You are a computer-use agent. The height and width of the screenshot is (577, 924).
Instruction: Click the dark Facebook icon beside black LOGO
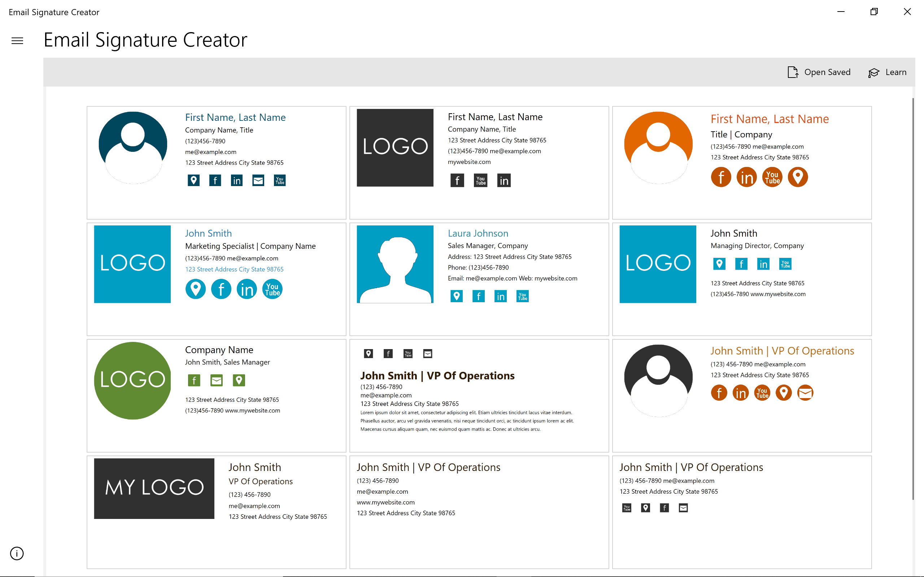pyautogui.click(x=457, y=181)
